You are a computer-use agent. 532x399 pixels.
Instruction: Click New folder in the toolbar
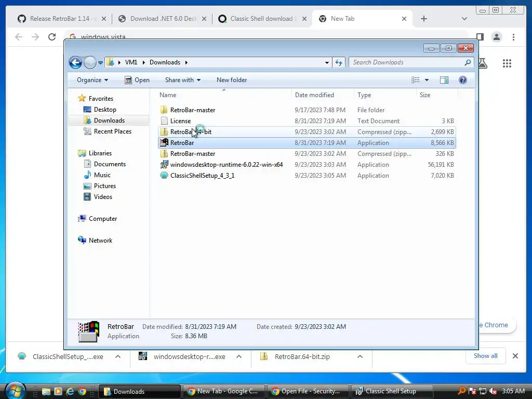click(x=232, y=80)
